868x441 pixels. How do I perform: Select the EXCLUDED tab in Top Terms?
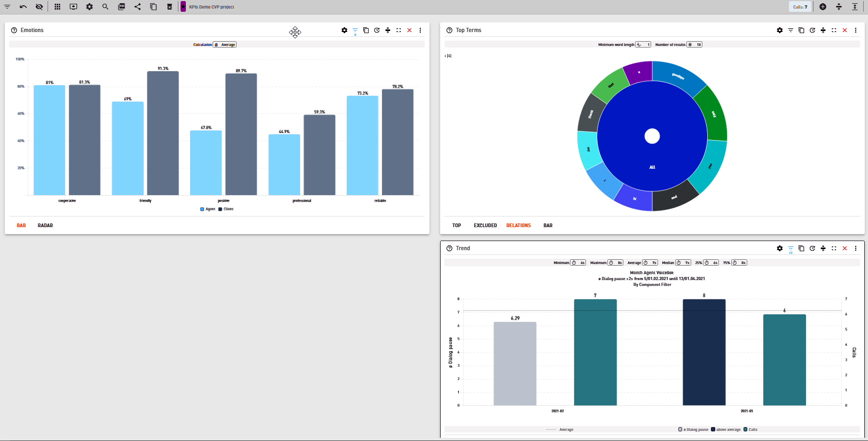coord(486,226)
